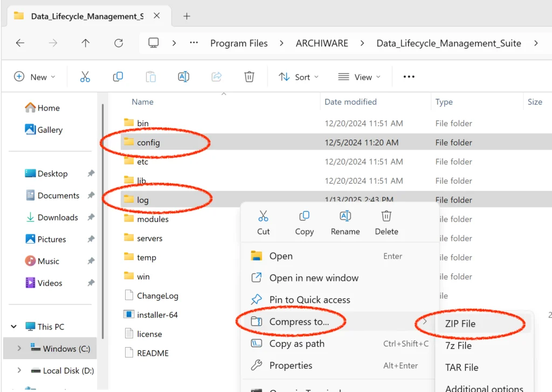Image resolution: width=552 pixels, height=392 pixels.
Task: Open the Sort dropdown in the toolbar
Action: pos(298,77)
